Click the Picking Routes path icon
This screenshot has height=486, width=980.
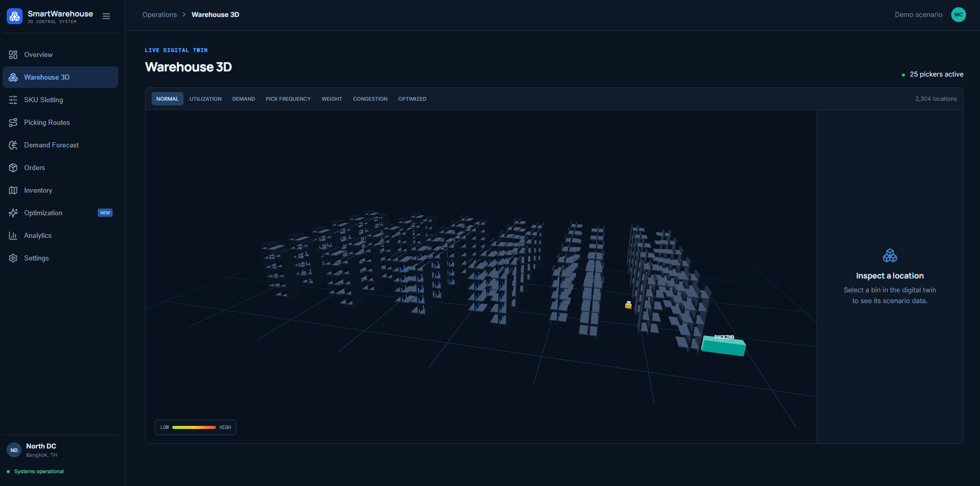13,123
